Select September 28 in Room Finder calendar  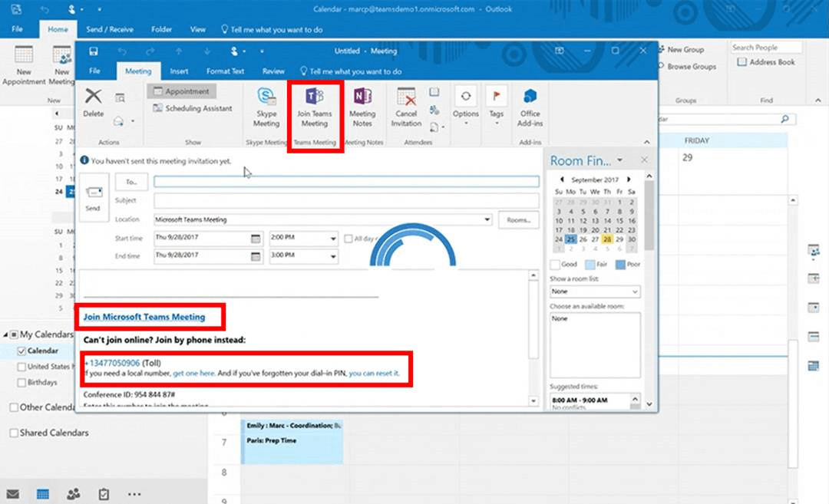[x=606, y=239]
